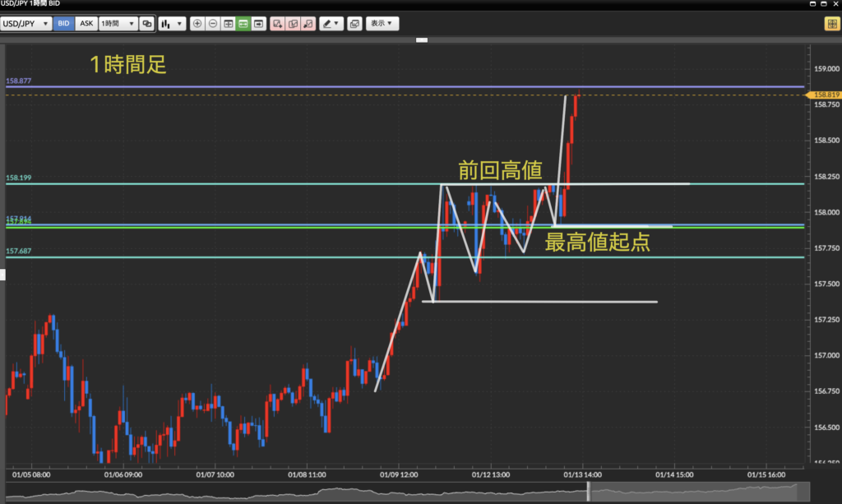
Task: Open the pencil drawing tools menu
Action: pyautogui.click(x=331, y=24)
